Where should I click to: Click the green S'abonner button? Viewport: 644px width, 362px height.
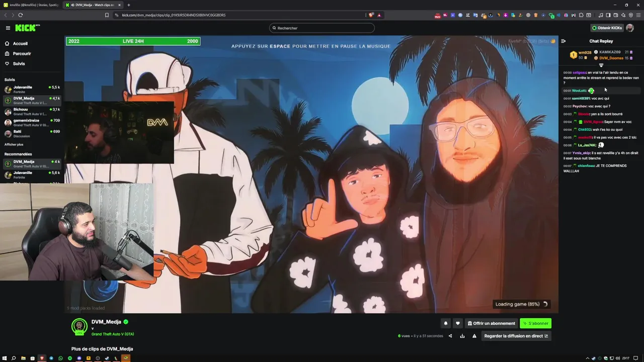(535, 323)
